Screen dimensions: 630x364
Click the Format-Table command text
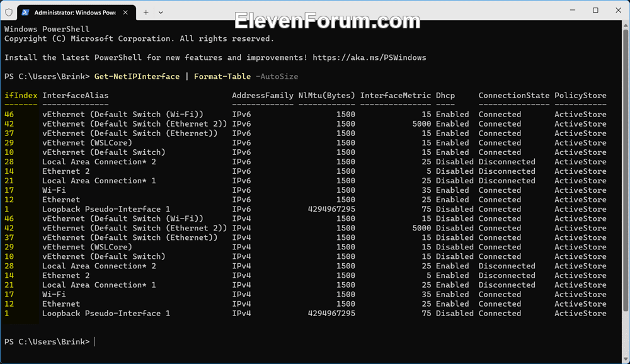[x=222, y=76]
